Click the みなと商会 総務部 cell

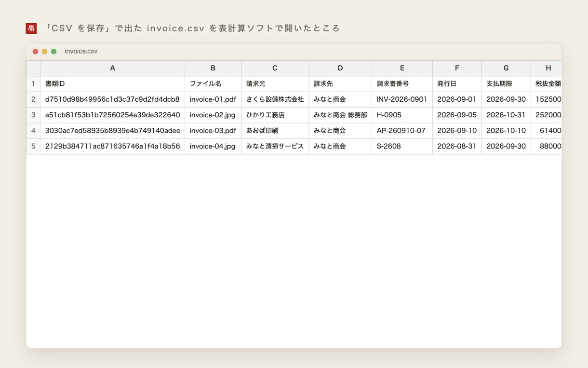point(340,115)
